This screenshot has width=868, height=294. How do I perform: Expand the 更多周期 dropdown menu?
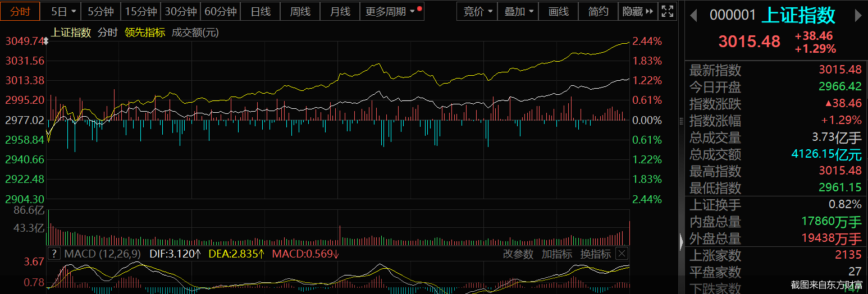coord(391,11)
